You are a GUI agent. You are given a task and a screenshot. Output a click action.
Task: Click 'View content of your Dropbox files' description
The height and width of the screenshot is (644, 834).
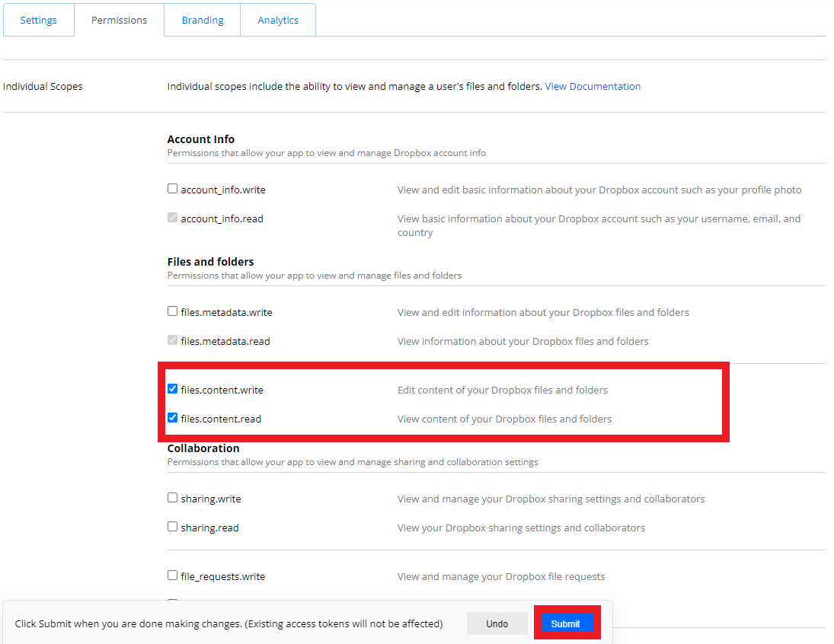pyautogui.click(x=504, y=419)
